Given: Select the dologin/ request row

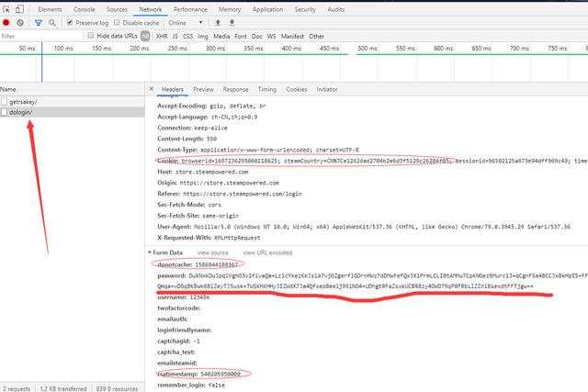Looking at the screenshot, I should tap(72, 112).
